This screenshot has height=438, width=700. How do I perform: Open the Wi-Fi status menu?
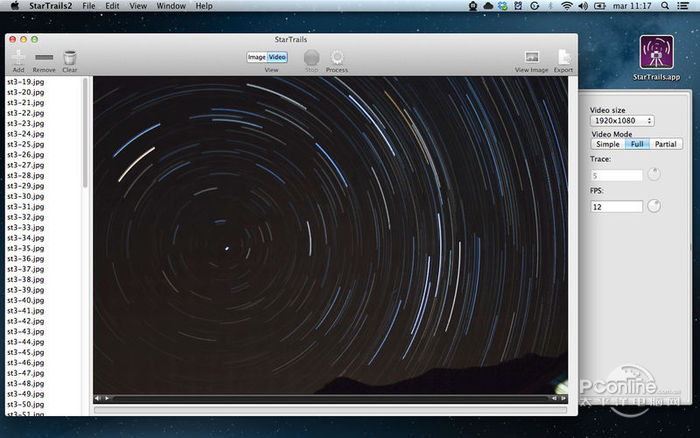click(x=567, y=6)
